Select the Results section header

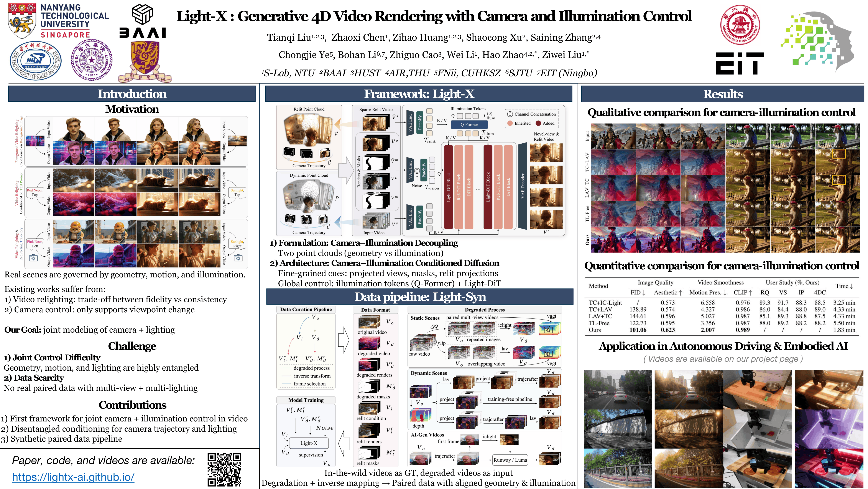(x=722, y=94)
